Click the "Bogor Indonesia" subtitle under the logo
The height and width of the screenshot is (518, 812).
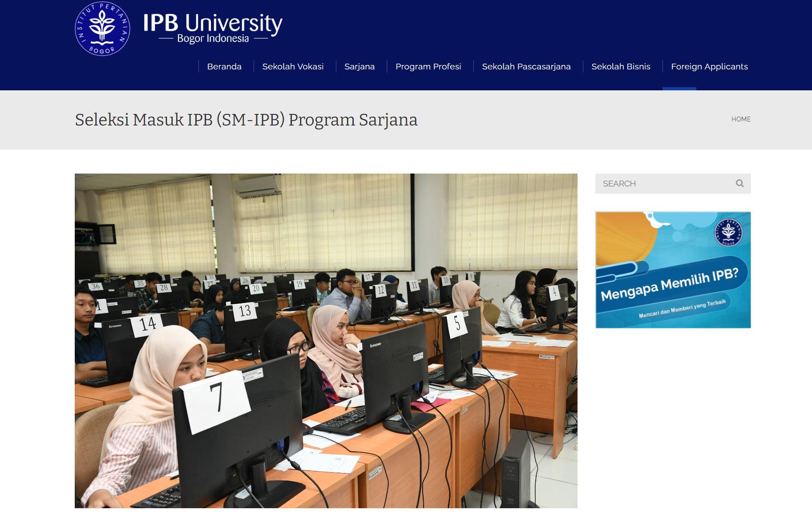213,39
